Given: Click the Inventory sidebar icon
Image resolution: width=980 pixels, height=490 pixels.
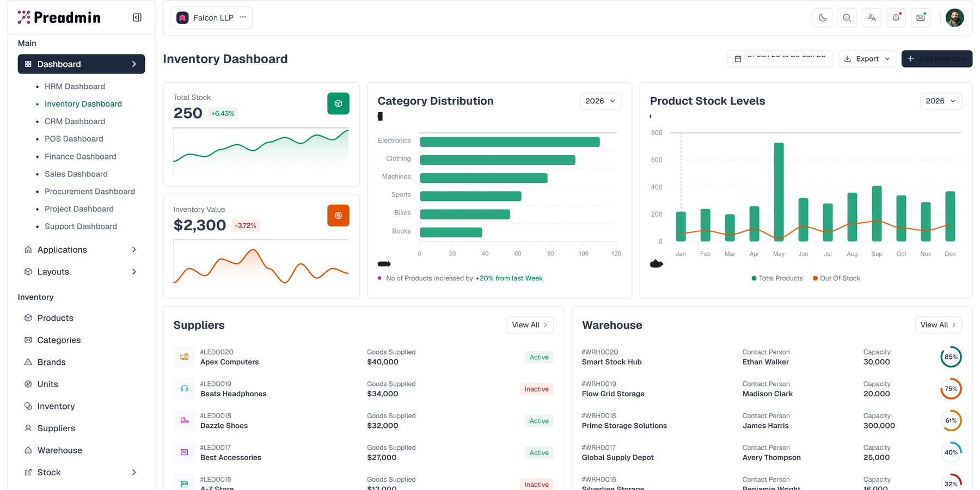Looking at the screenshot, I should (x=28, y=406).
